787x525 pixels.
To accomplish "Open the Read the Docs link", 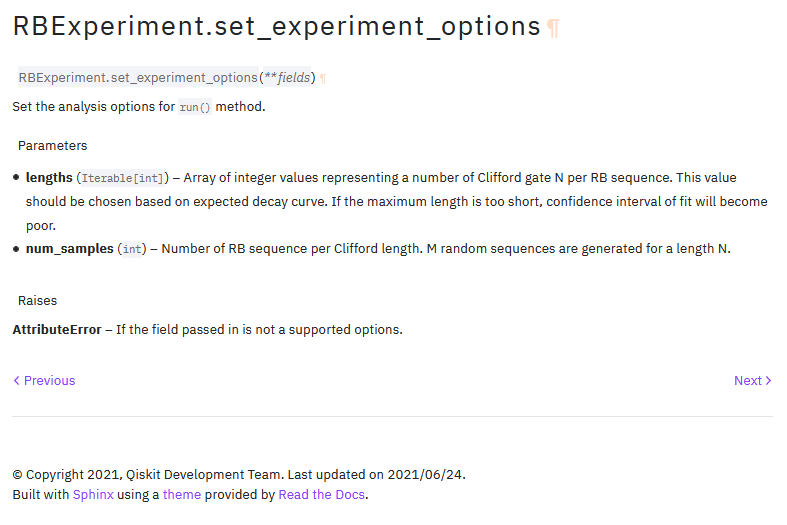I will [x=321, y=494].
